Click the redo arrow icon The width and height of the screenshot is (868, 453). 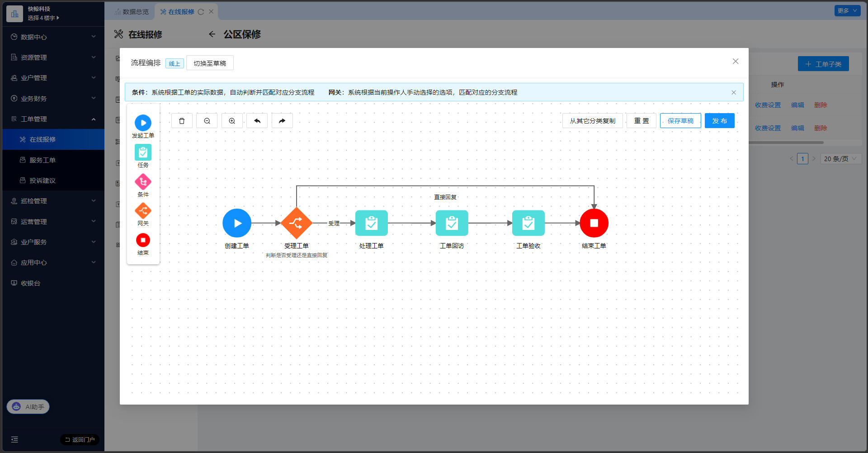pyautogui.click(x=282, y=121)
